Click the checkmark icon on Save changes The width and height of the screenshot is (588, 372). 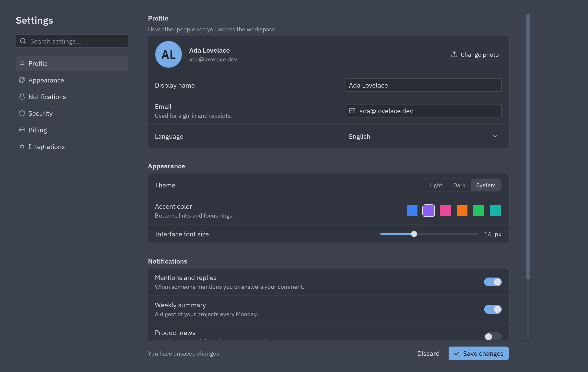[457, 353]
